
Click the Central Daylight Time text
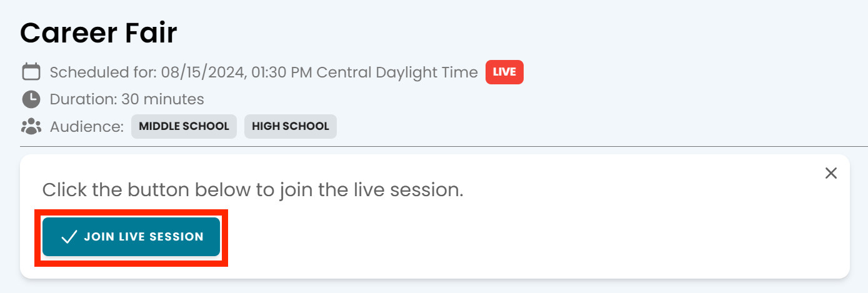point(397,72)
